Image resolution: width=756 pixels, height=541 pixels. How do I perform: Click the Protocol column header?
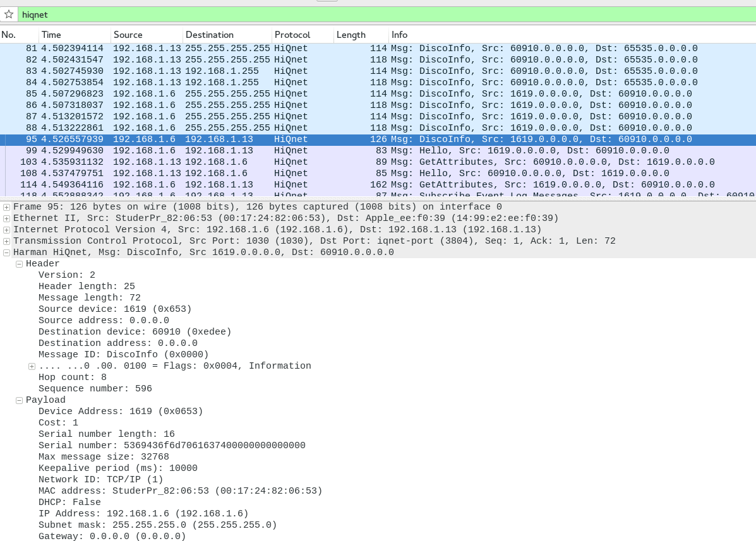tap(303, 35)
